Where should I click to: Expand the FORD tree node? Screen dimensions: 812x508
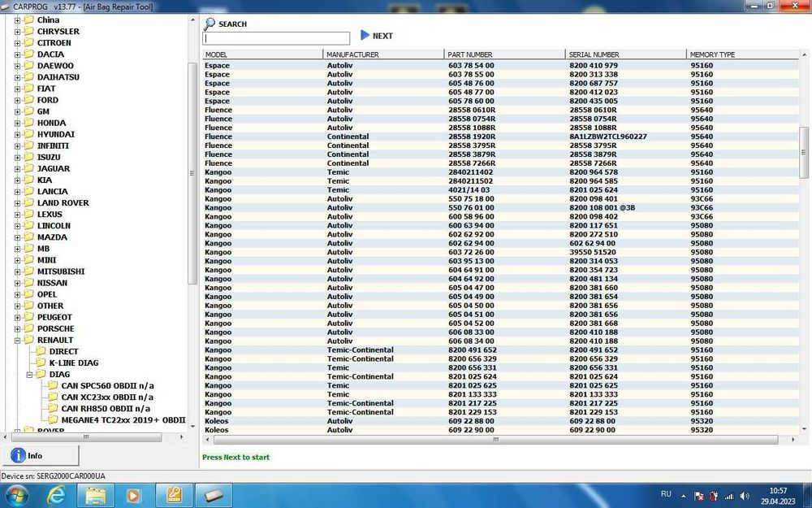[17, 100]
